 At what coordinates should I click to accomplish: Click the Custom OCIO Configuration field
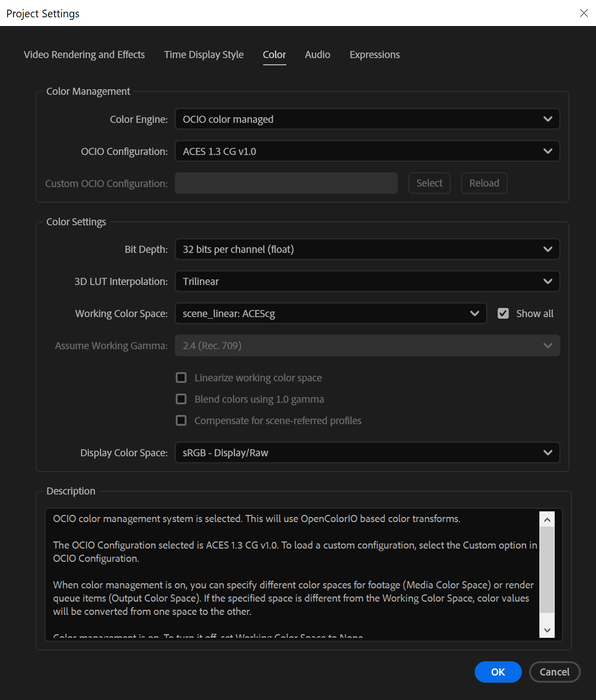pos(286,183)
